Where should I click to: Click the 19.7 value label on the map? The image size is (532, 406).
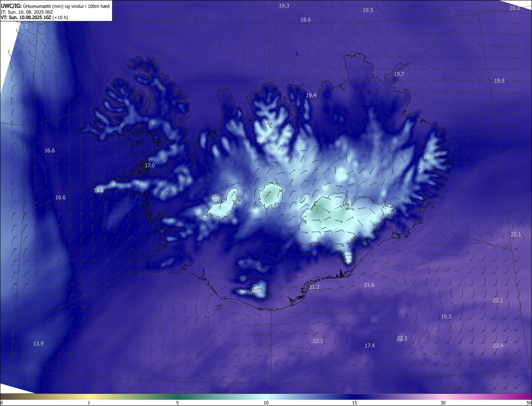click(x=399, y=74)
